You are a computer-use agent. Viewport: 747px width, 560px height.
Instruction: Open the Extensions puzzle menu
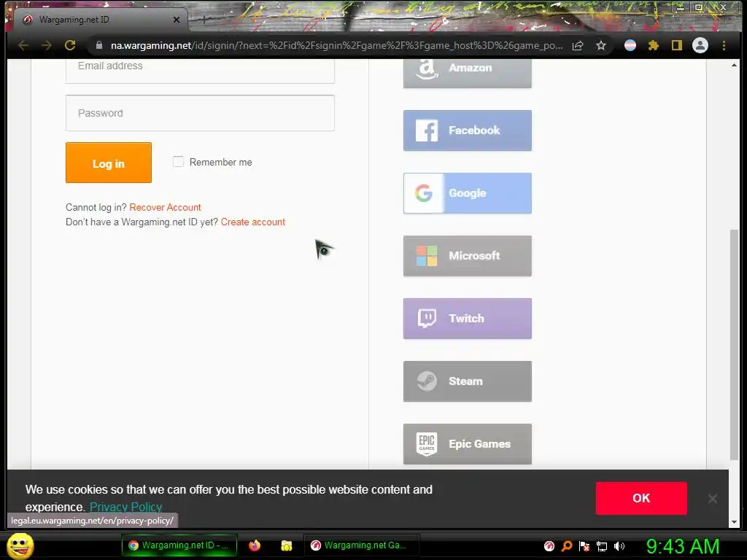[x=654, y=45]
